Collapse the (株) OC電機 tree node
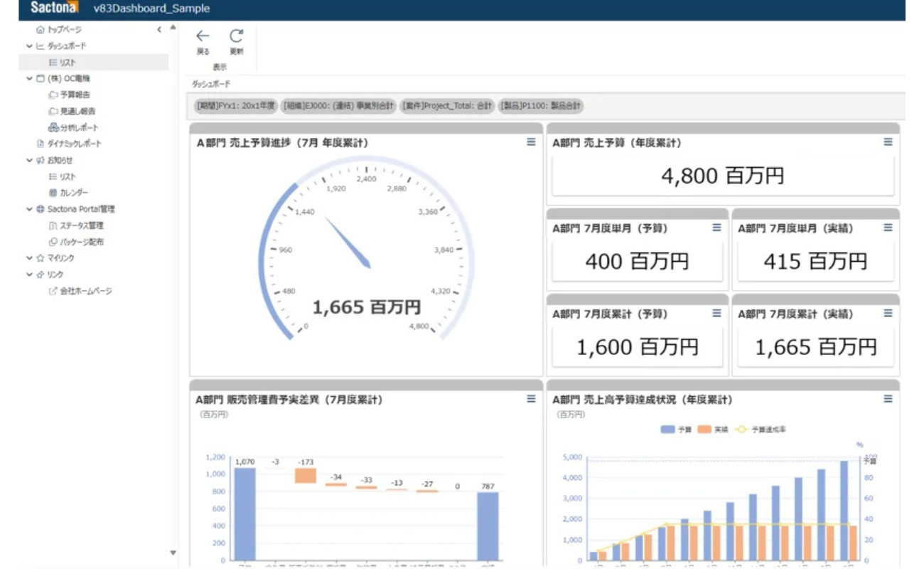Viewport: 924px width, 569px height. click(x=29, y=79)
